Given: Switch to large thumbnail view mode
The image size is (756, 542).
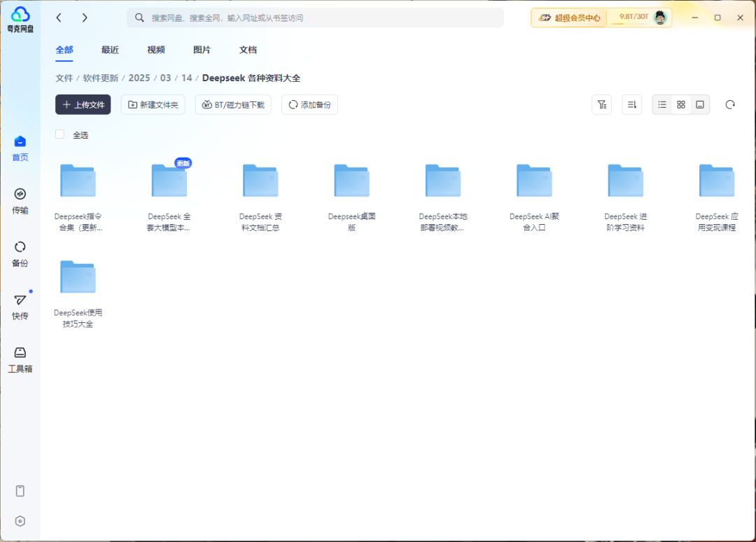Looking at the screenshot, I should tap(699, 105).
